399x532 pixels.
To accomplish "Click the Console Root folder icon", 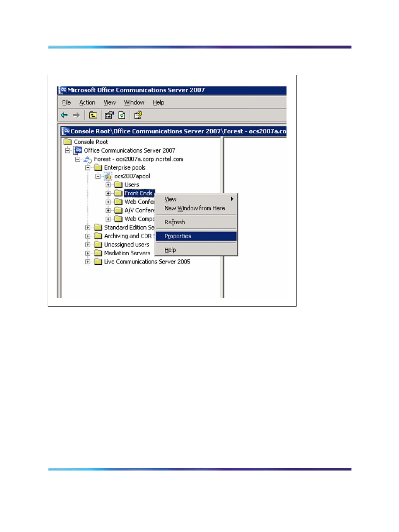I will (68, 142).
